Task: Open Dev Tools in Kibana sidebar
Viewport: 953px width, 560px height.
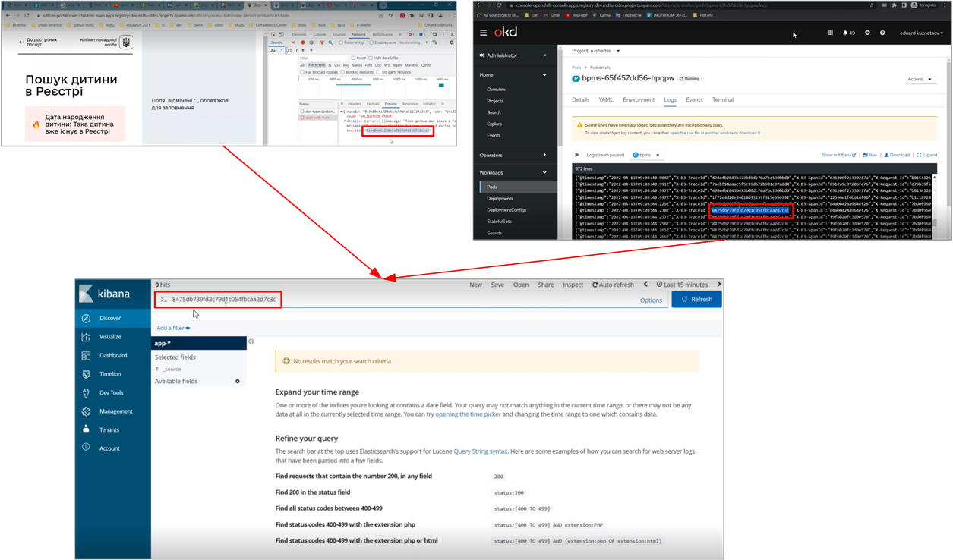Action: click(x=111, y=392)
